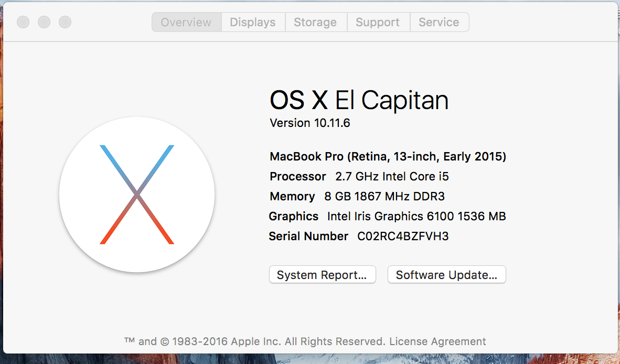Go to the Support tab
The image size is (620, 364).
pos(378,23)
